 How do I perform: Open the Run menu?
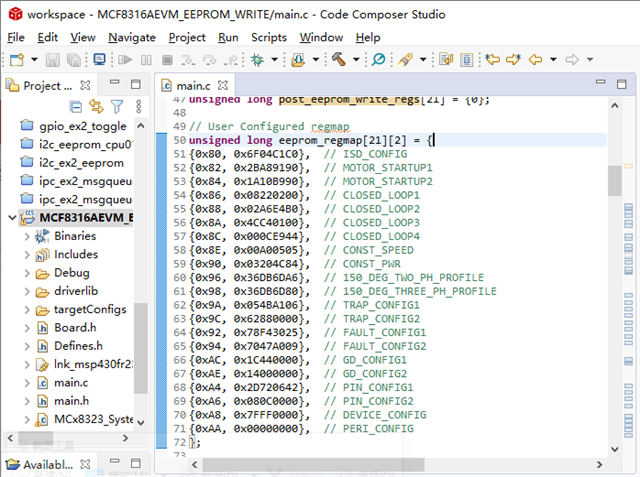[x=228, y=38]
